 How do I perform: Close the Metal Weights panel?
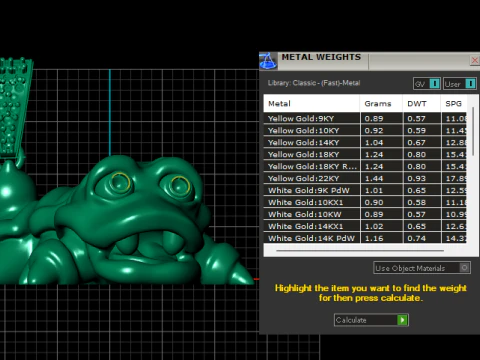click(x=474, y=60)
